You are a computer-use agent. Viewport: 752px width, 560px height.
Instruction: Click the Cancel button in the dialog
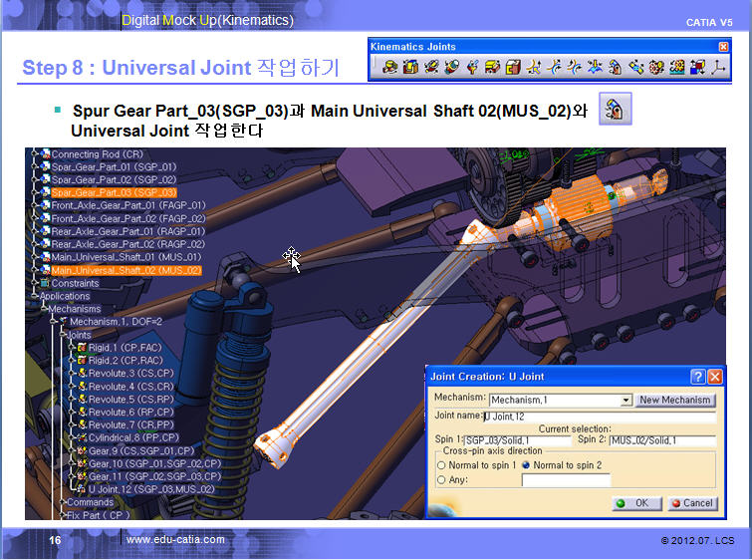click(x=691, y=503)
